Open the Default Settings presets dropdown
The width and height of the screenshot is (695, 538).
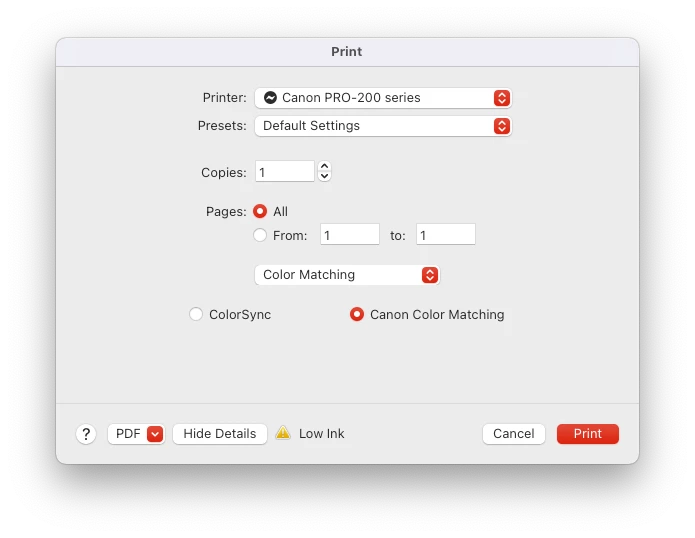pos(383,126)
